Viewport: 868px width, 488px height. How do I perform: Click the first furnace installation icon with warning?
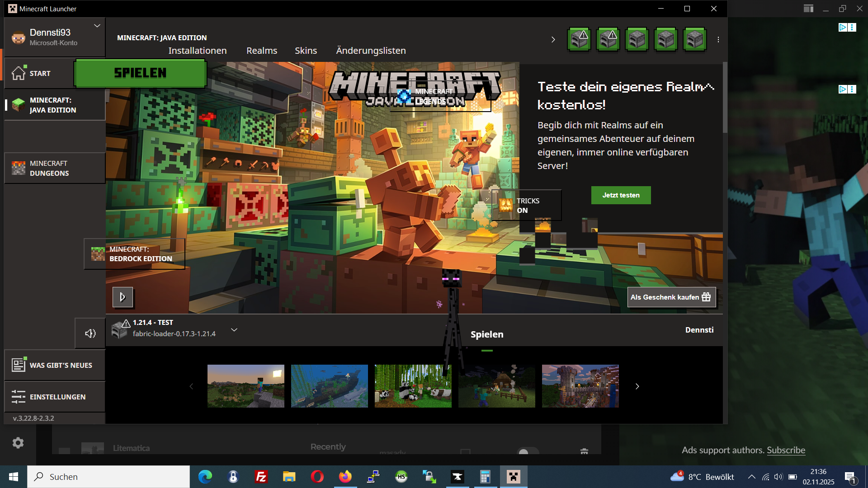579,39
